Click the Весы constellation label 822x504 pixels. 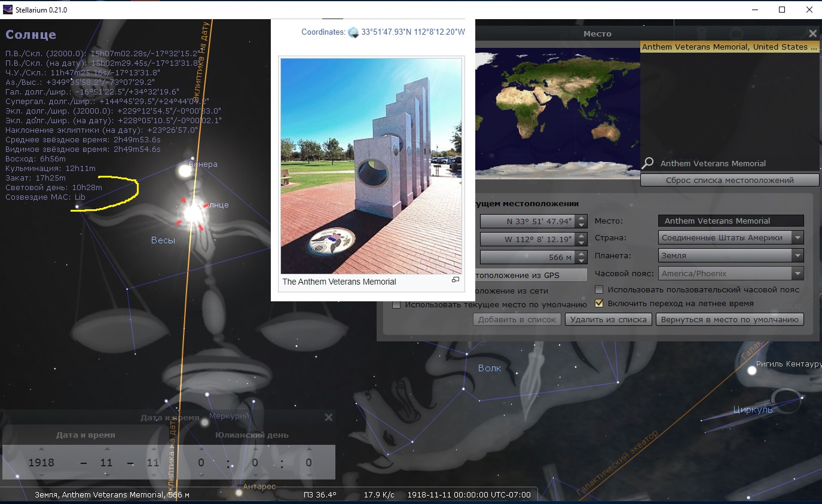(163, 240)
